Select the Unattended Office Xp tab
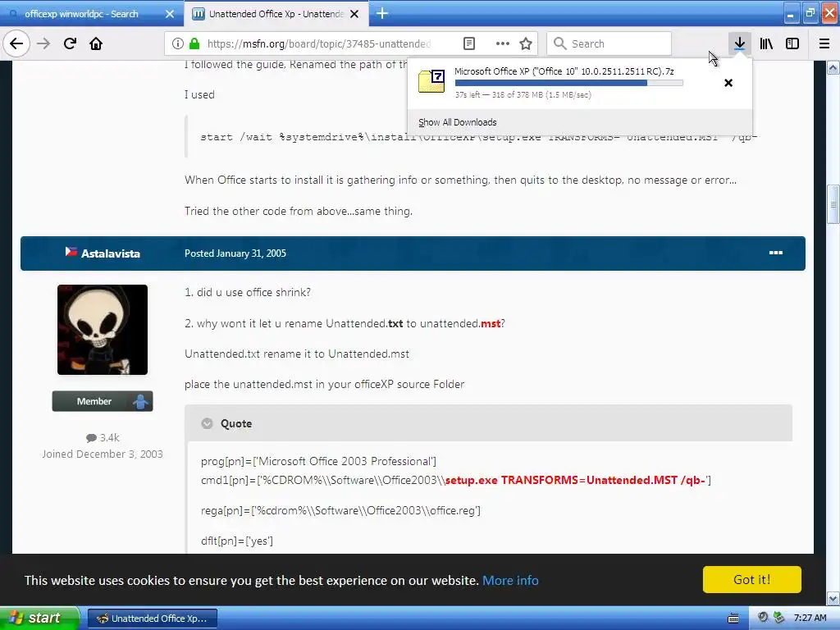This screenshot has width=840, height=630. [276, 14]
